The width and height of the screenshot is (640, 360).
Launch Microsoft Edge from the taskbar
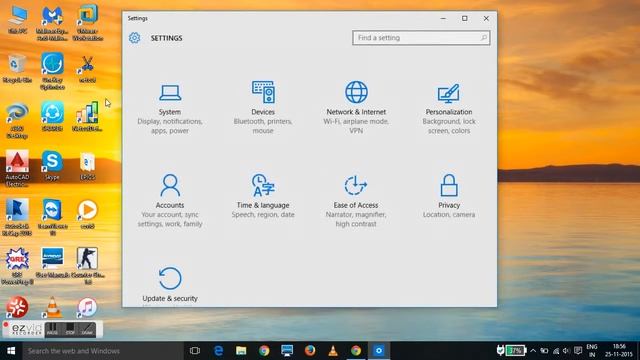pos(218,351)
